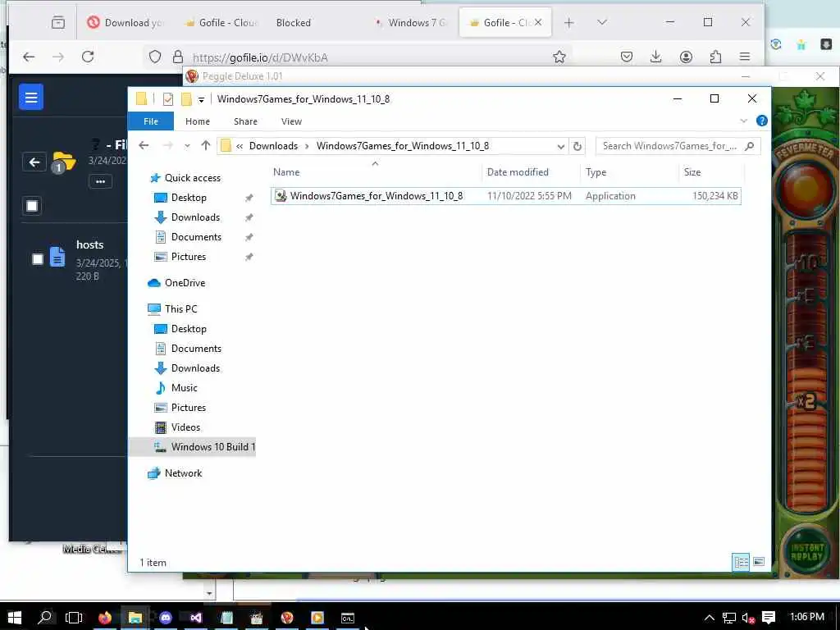Open pinned Documents under Quick access
This screenshot has width=840, height=630.
(196, 237)
